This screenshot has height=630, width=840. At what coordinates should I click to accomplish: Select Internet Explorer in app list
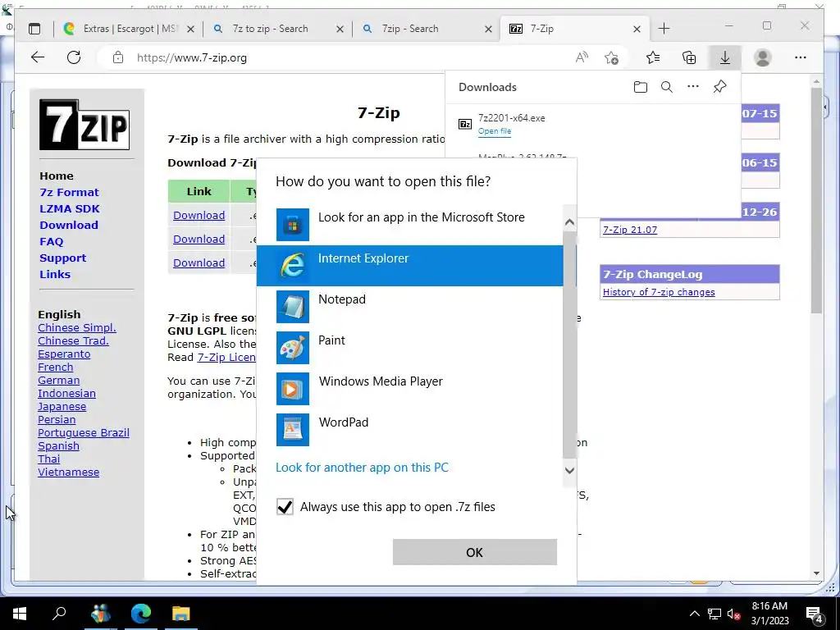(x=410, y=266)
